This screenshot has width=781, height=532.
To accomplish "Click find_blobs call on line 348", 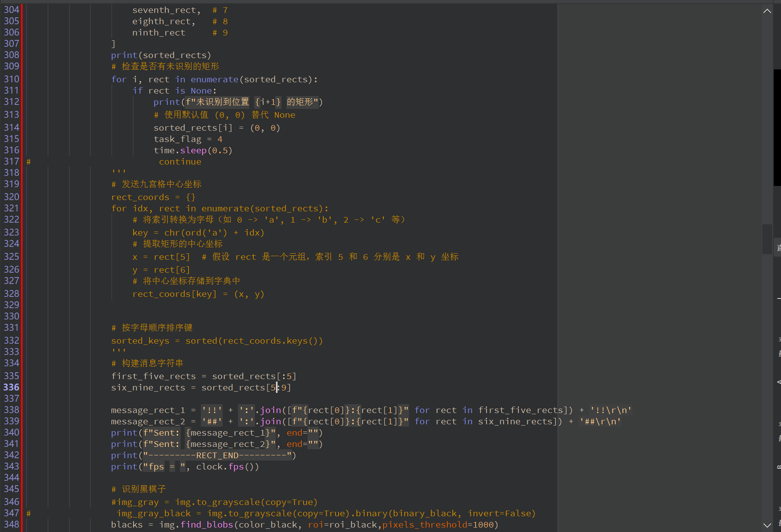I will point(207,525).
